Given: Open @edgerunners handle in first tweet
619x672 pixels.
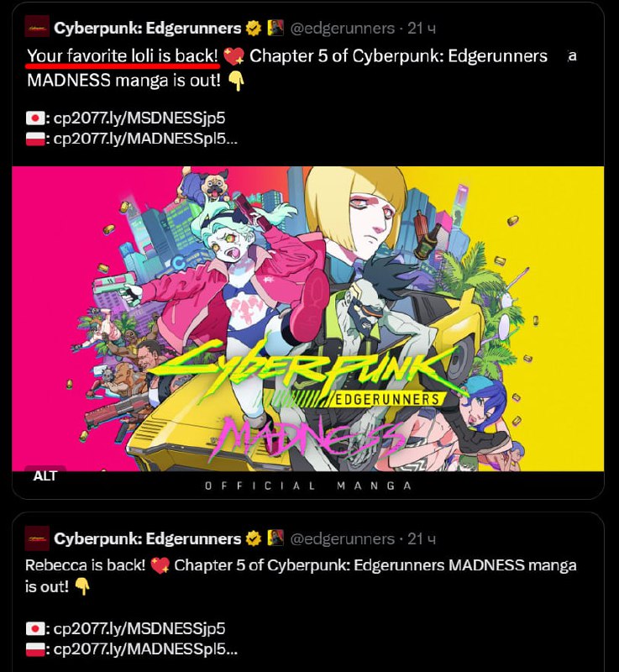Looking at the screenshot, I should 343,29.
